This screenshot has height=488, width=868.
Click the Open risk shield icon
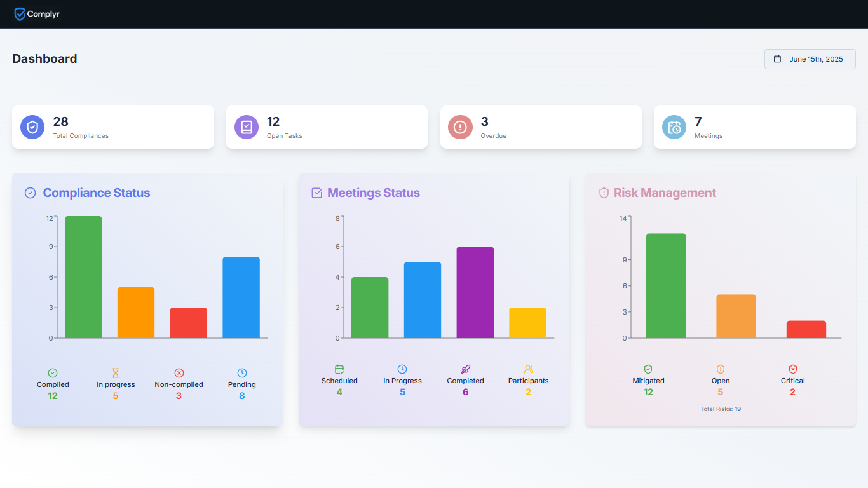(721, 369)
